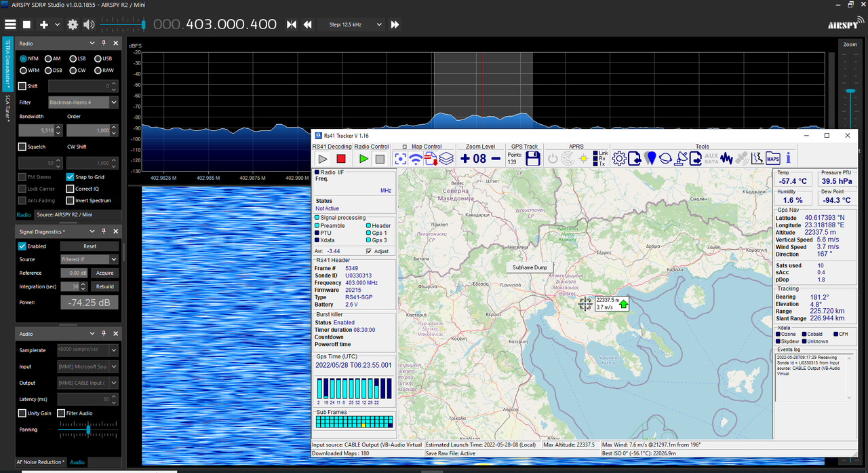Image resolution: width=868 pixels, height=473 pixels.
Task: Collapse the Radio panel chevron
Action: (x=94, y=43)
